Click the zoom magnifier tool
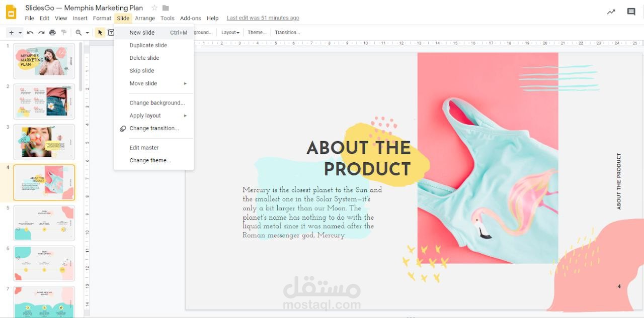This screenshot has width=644, height=318. click(78, 33)
